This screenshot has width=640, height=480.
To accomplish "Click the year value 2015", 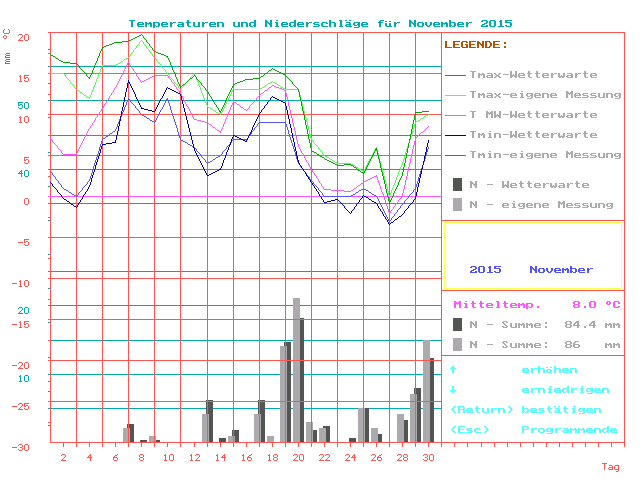I will point(485,270).
